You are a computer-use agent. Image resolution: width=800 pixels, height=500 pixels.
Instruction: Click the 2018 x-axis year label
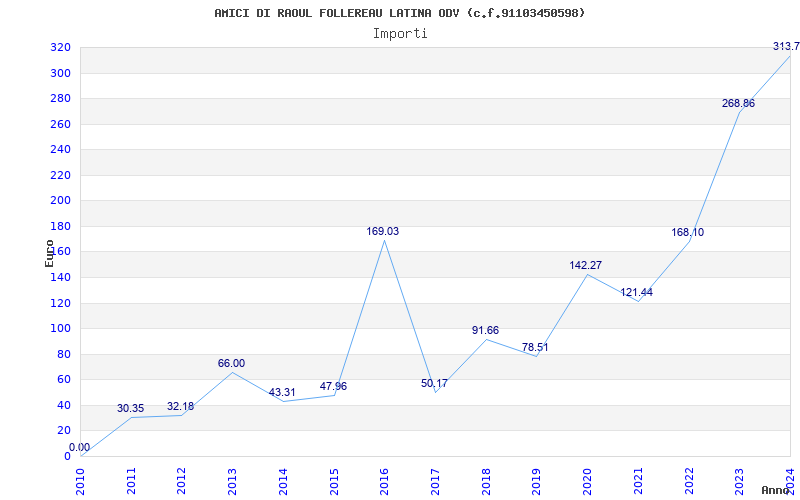486,481
